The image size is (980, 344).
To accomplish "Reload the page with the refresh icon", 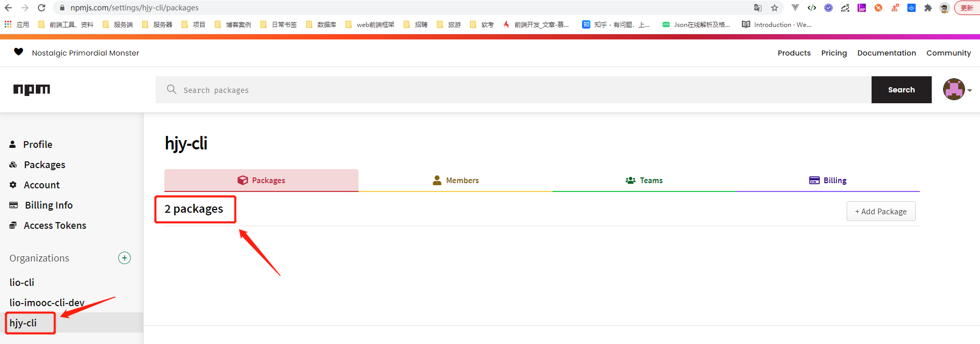I will point(42,8).
